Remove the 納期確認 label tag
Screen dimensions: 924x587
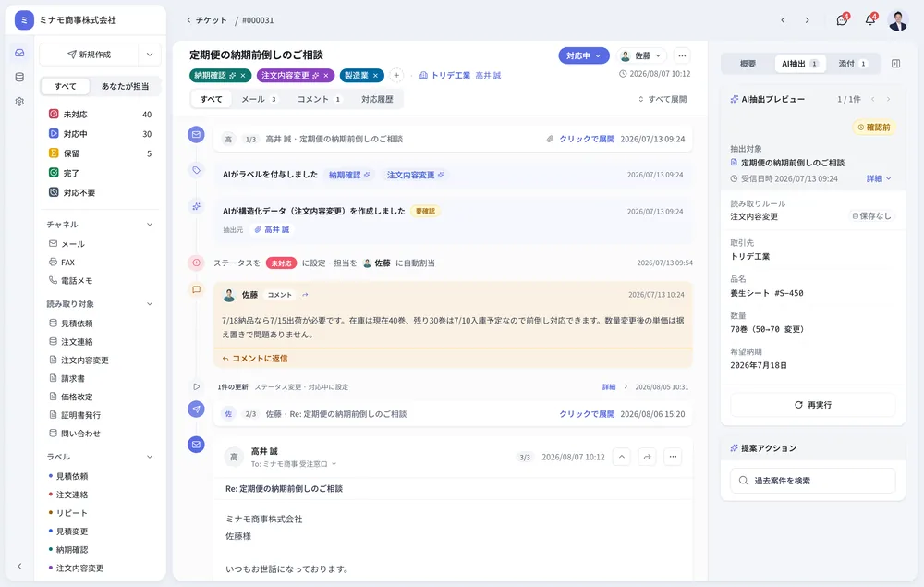[243, 76]
